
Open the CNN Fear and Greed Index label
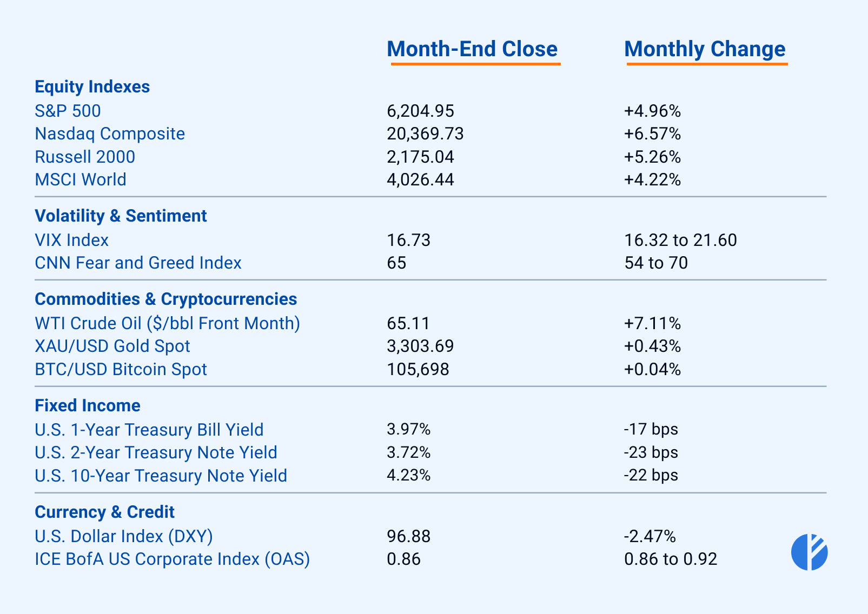click(x=138, y=263)
